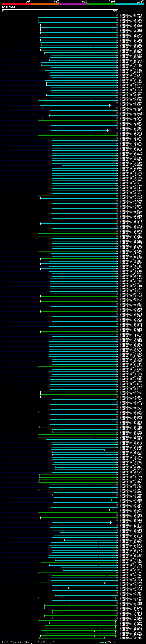146x644 pixels.
Task: Open hit UniRef100_Q2VCJ9
Action: coord(131,60)
